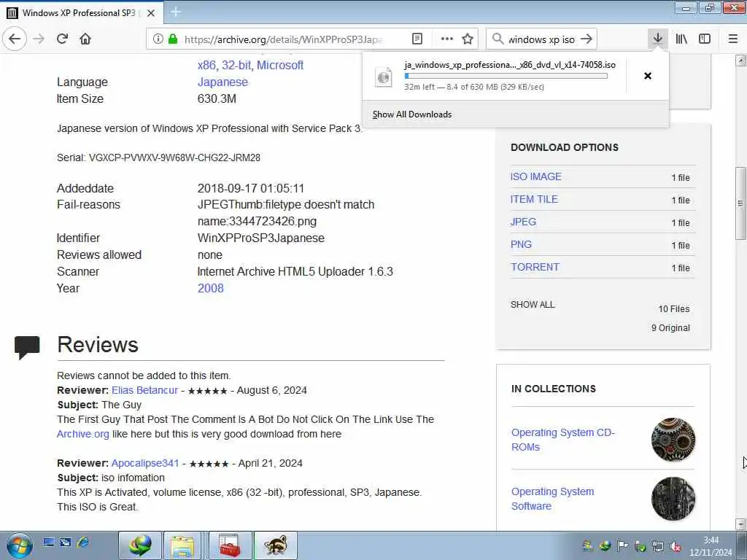Click the muted volume tray icon
747x560 pixels.
click(x=676, y=546)
